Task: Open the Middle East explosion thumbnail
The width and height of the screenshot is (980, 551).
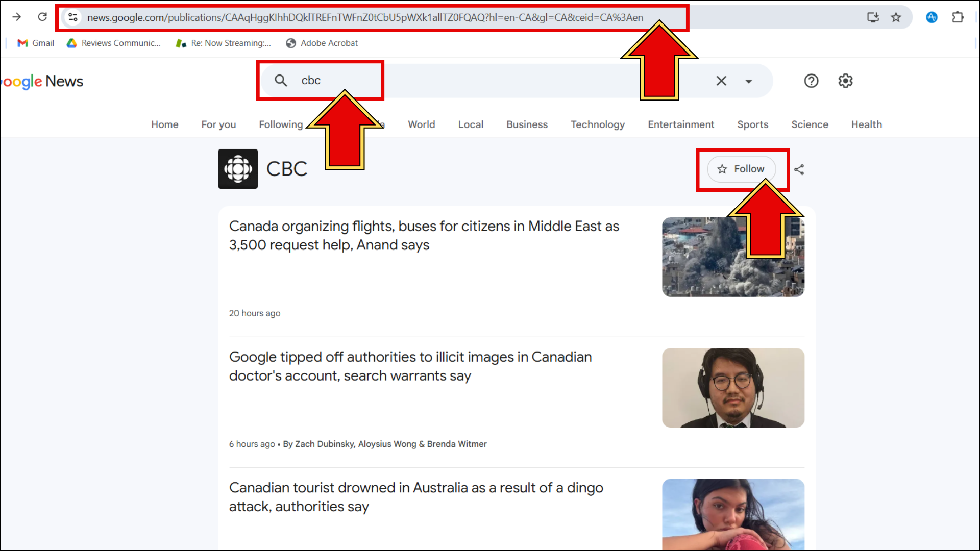Action: 733,257
